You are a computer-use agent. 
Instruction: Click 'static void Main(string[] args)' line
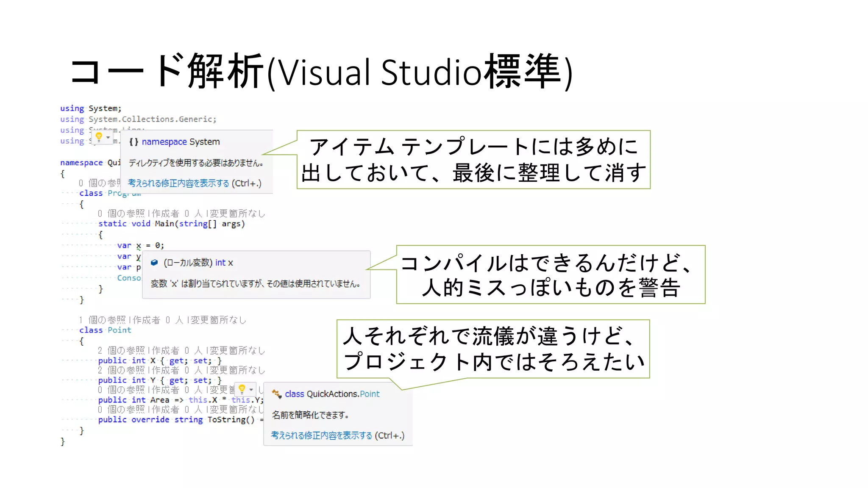(172, 224)
